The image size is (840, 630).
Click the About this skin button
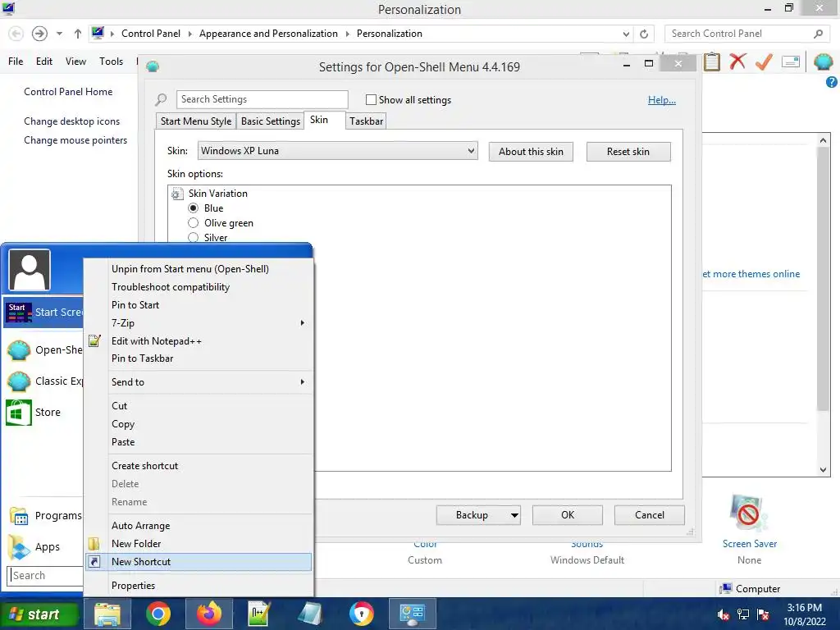click(531, 152)
